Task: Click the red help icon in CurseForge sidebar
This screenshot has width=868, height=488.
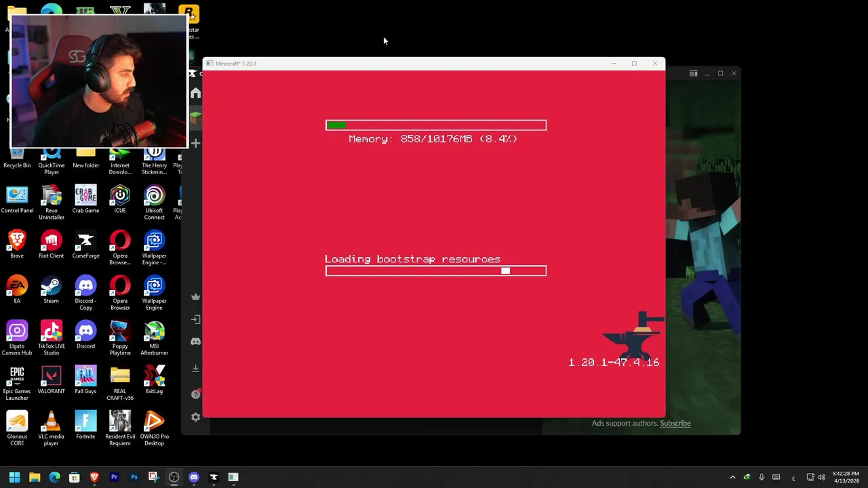Action: point(195,394)
